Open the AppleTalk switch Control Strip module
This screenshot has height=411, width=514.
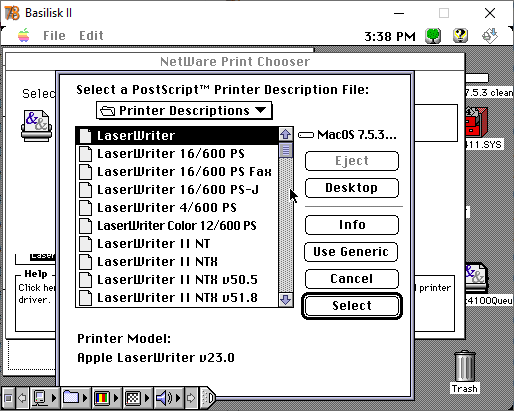pyautogui.click(x=40, y=398)
